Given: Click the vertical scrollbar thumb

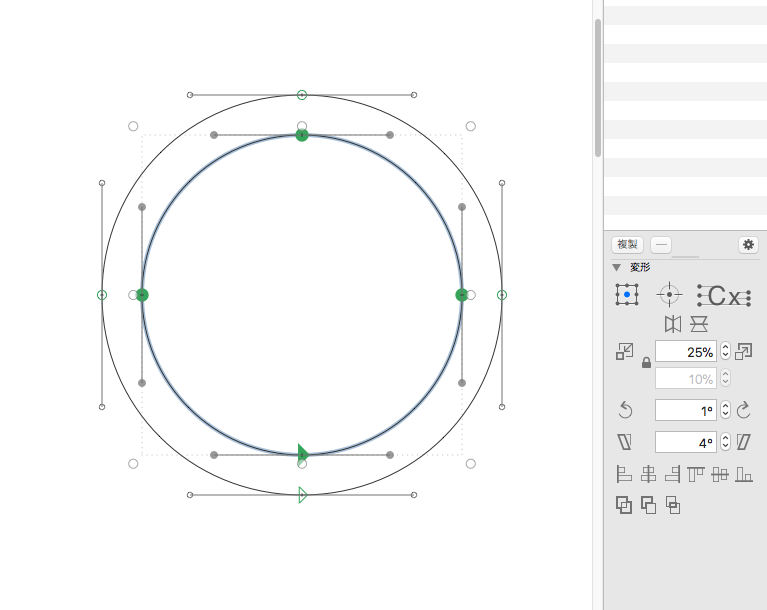Looking at the screenshot, I should tap(598, 88).
